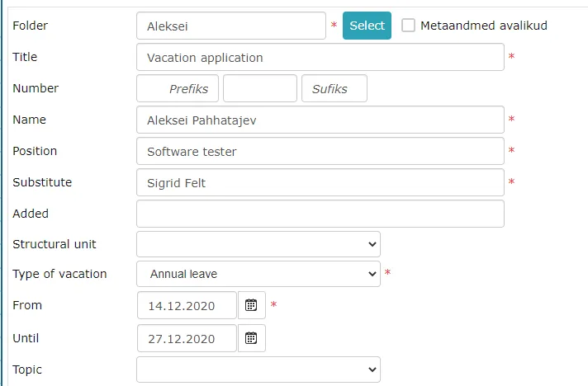The height and width of the screenshot is (386, 588).
Task: Select the Sufiks number field
Action: pos(334,88)
